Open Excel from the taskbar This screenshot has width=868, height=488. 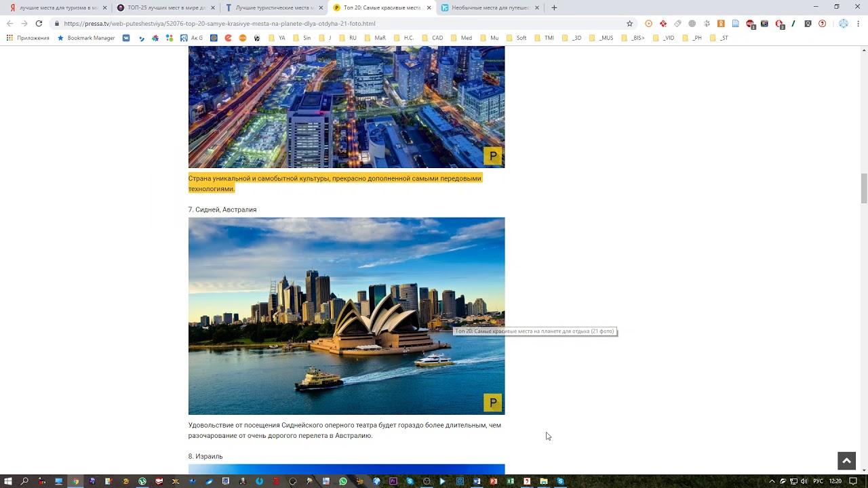tap(510, 481)
